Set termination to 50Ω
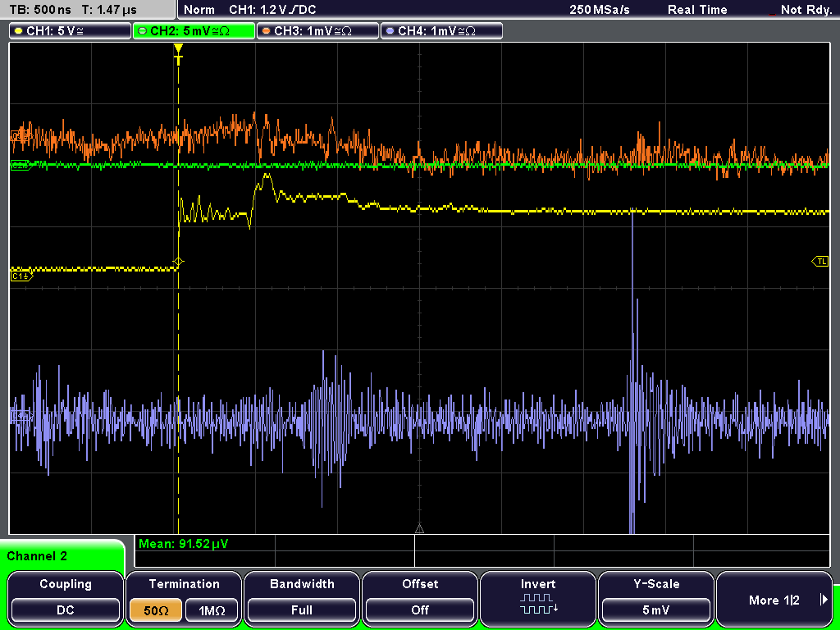 (156, 610)
